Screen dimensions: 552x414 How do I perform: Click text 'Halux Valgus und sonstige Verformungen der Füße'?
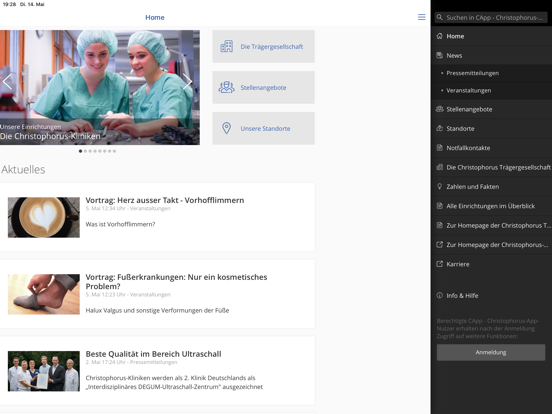click(x=157, y=310)
